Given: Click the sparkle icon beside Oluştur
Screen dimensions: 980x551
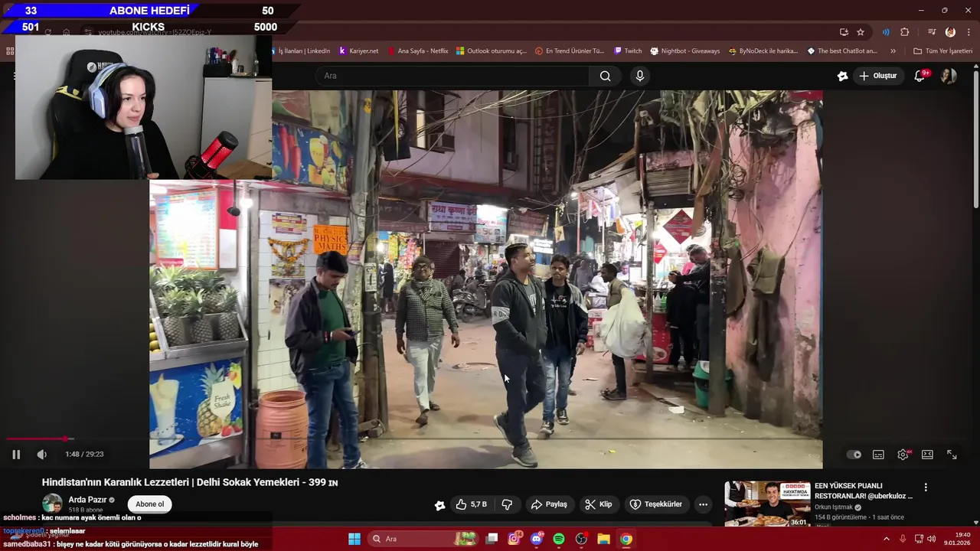Looking at the screenshot, I should click(x=843, y=76).
